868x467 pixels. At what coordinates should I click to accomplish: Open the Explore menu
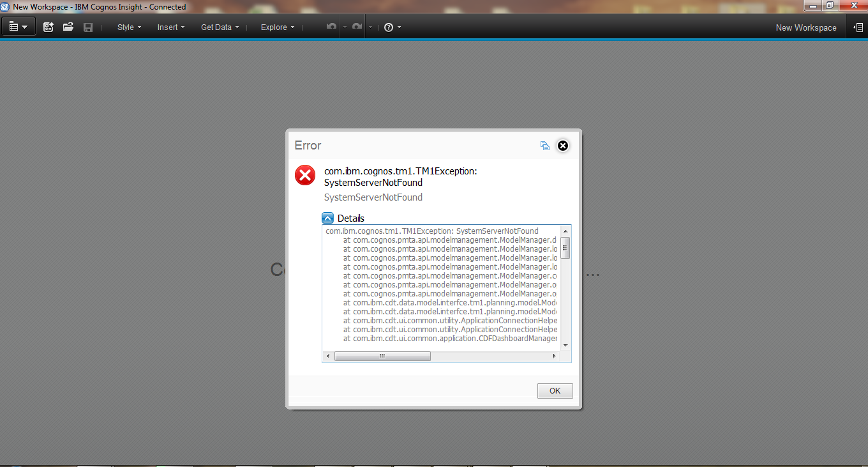278,27
